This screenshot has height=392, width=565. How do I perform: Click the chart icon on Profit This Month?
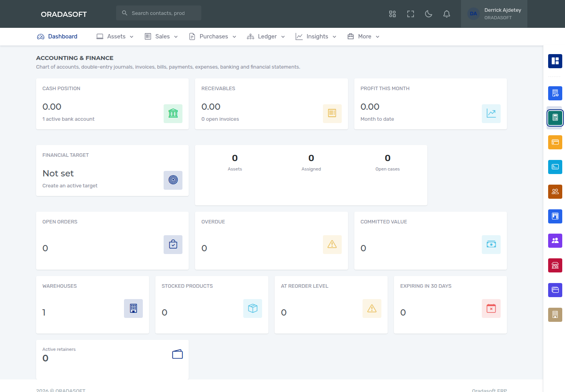coord(491,114)
